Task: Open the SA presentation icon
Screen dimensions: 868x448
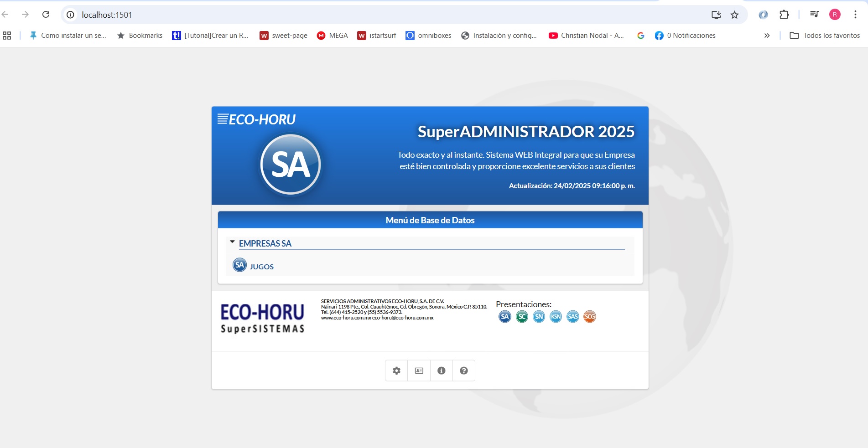Action: click(504, 316)
